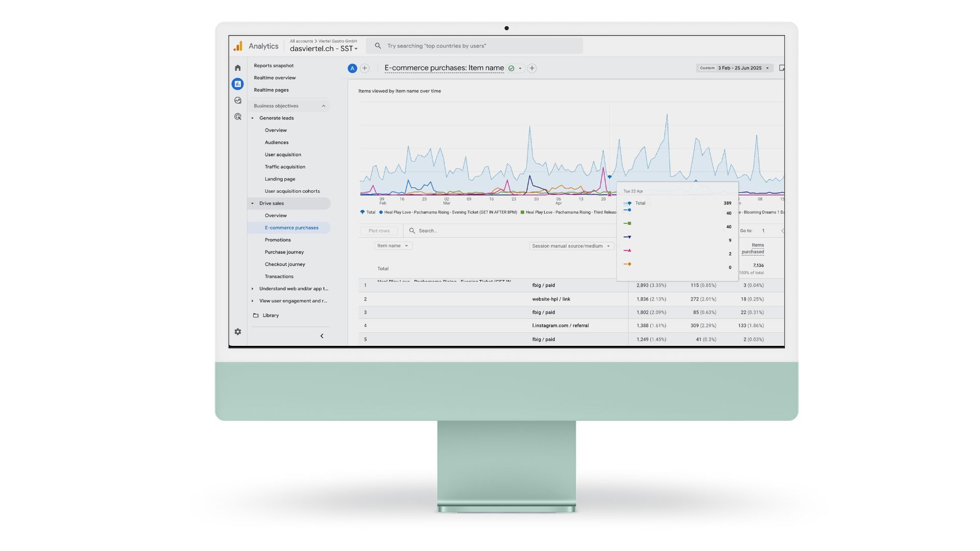Toggle Evening Ticket series in chart legend

point(449,212)
